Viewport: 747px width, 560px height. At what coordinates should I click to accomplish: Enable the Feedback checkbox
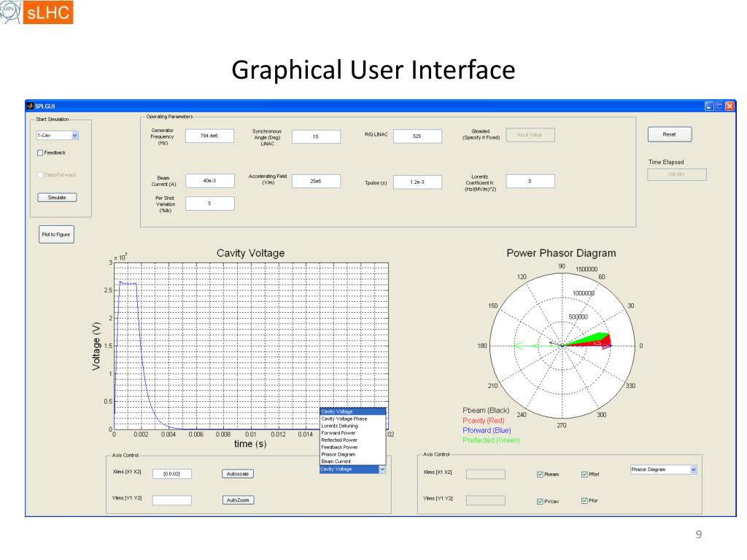pyautogui.click(x=40, y=153)
